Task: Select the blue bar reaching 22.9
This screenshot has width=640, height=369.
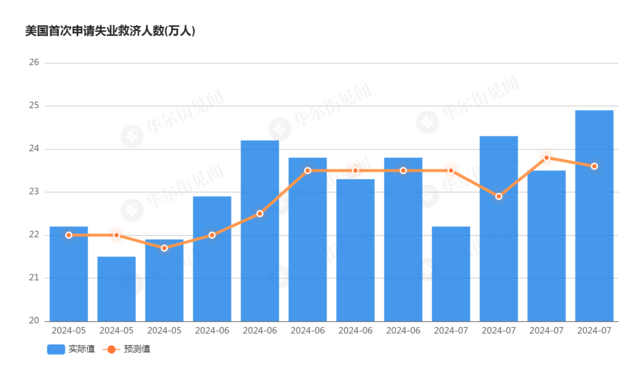Action: tap(212, 259)
